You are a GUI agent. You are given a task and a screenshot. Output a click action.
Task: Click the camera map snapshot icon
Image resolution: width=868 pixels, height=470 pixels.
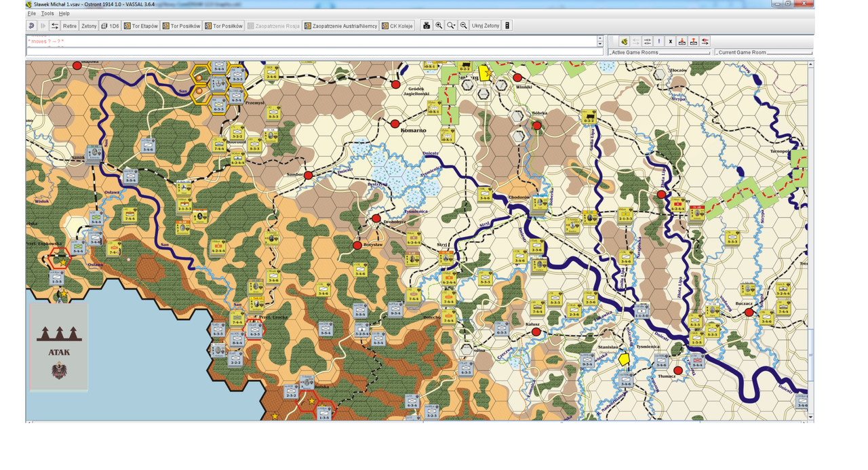[x=427, y=26]
